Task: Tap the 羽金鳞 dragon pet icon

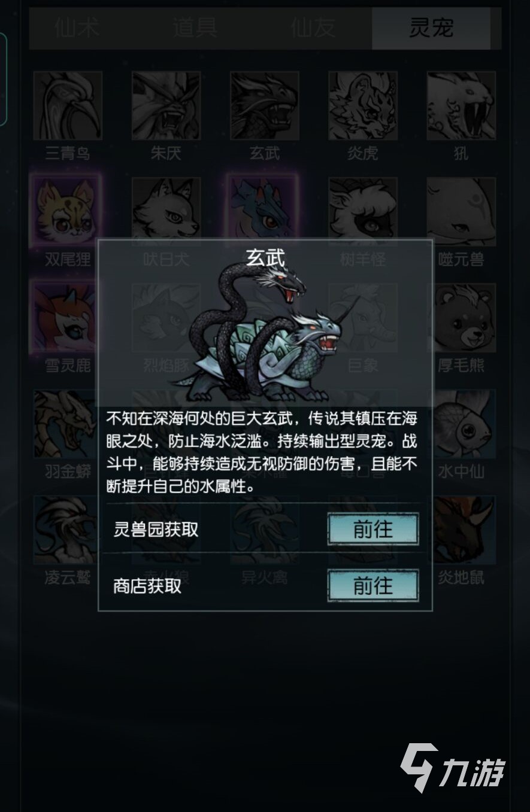Action: [66, 424]
